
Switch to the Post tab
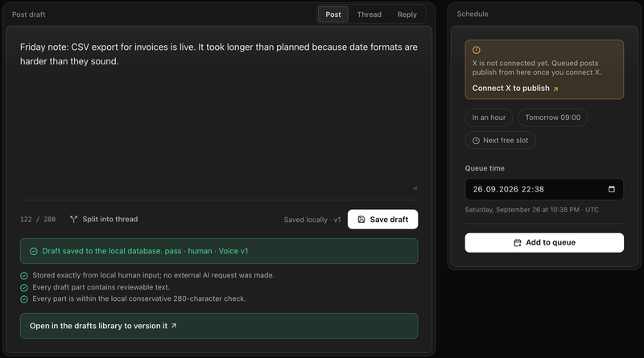coord(333,14)
